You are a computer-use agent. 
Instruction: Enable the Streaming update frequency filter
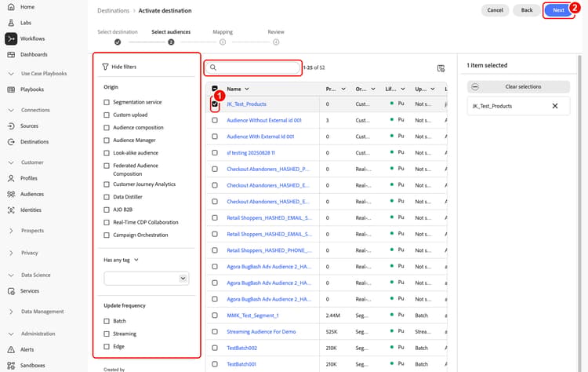(107, 334)
